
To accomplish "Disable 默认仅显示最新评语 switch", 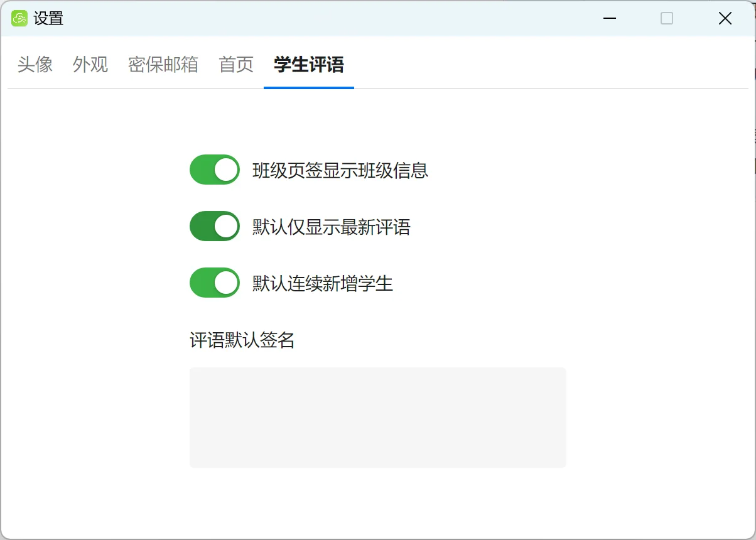I will coord(215,226).
